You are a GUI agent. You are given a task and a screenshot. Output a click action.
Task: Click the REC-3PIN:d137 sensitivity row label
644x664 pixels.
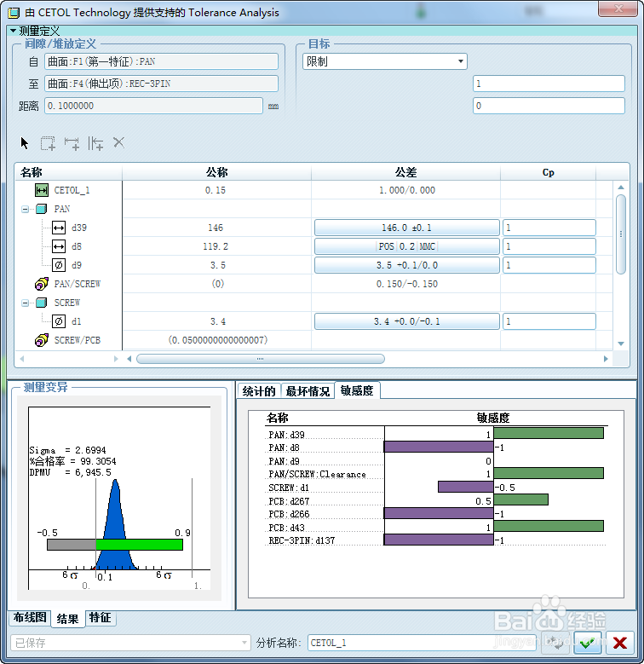[x=302, y=540]
